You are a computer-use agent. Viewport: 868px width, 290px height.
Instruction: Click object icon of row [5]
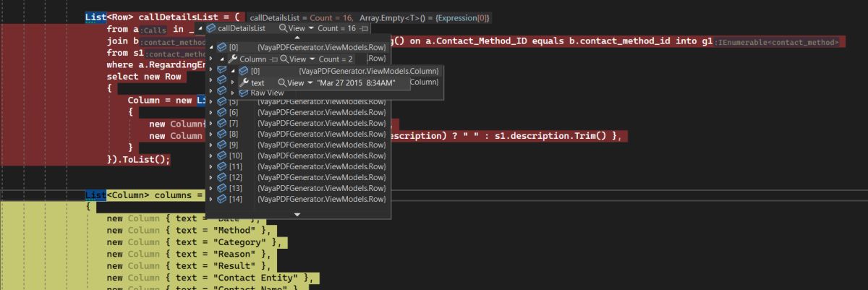point(222,101)
